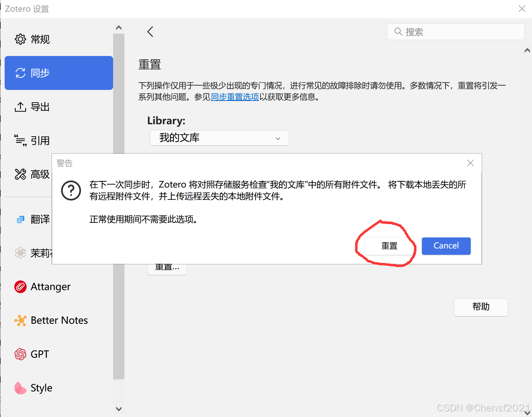Open the 引用 cite quote icon
This screenshot has width=532, height=417.
point(20,141)
